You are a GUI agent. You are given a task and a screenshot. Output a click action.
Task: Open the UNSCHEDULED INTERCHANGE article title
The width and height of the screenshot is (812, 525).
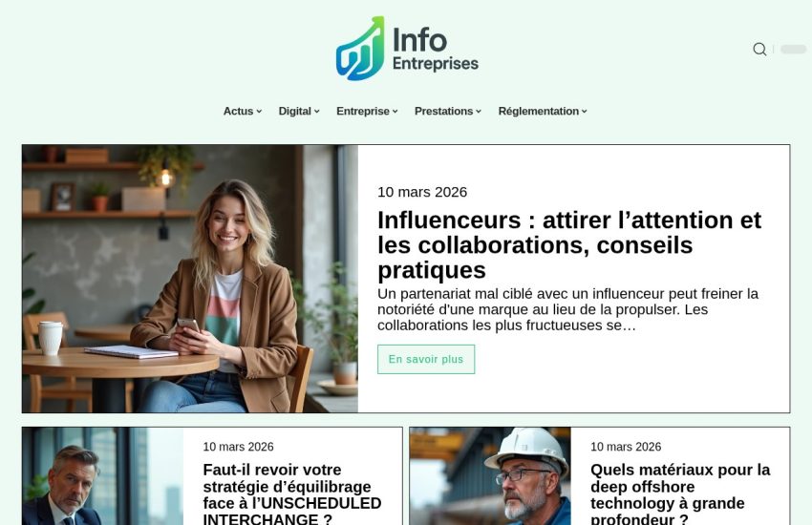(x=292, y=493)
